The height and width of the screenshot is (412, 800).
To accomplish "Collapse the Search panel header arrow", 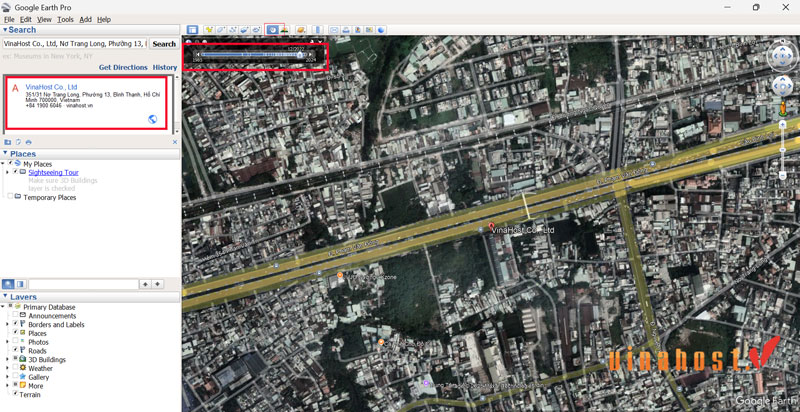I will point(5,30).
